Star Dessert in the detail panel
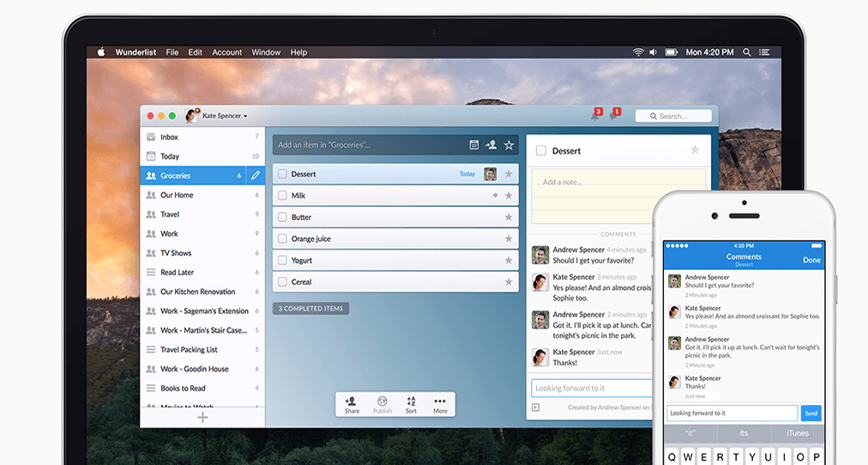Image resolution: width=868 pixels, height=465 pixels. tap(695, 150)
